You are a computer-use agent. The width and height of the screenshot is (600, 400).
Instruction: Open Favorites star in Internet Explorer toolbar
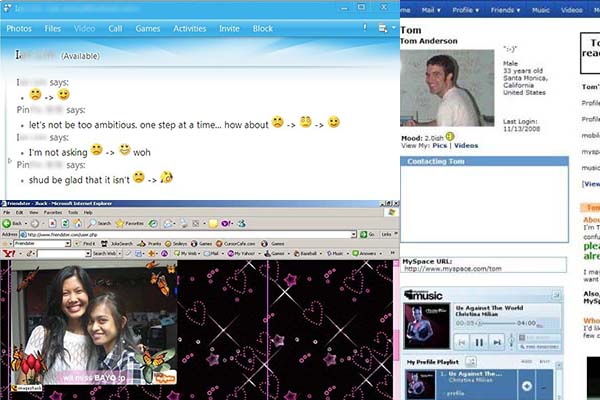120,223
